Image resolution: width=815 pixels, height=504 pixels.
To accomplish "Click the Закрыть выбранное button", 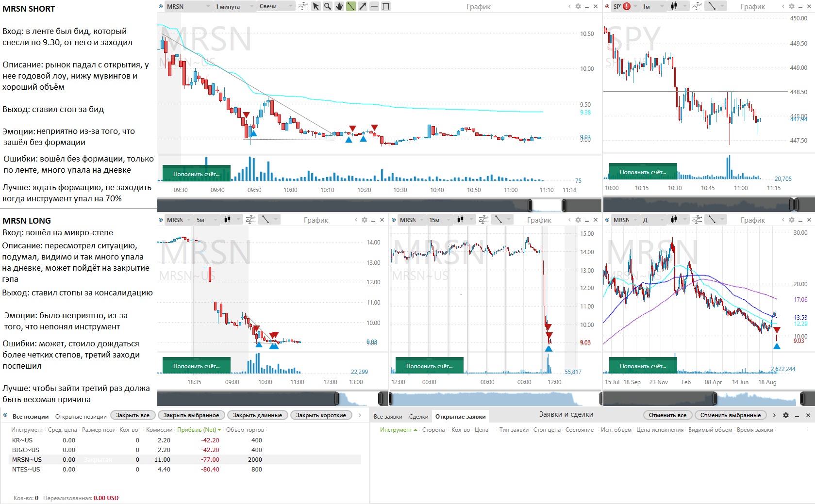I will click(191, 415).
